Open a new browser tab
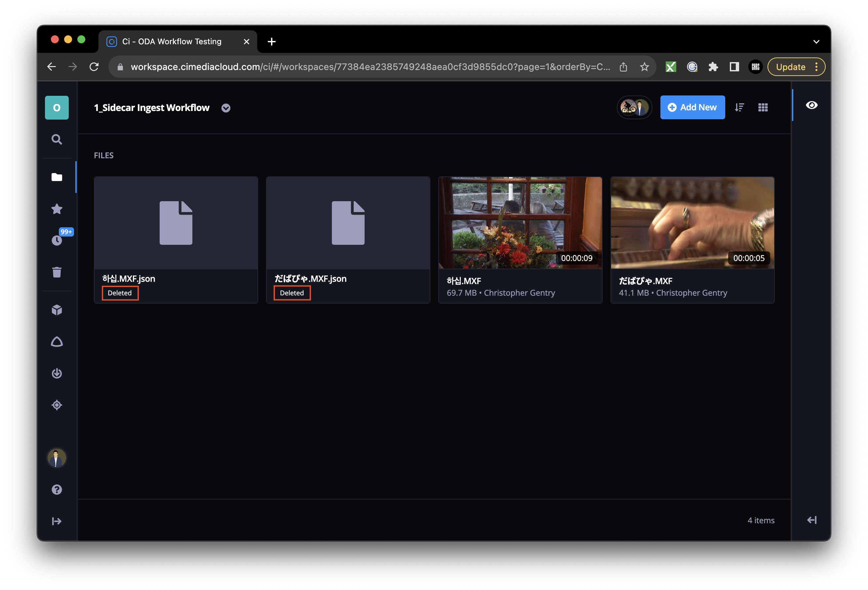 coord(271,41)
